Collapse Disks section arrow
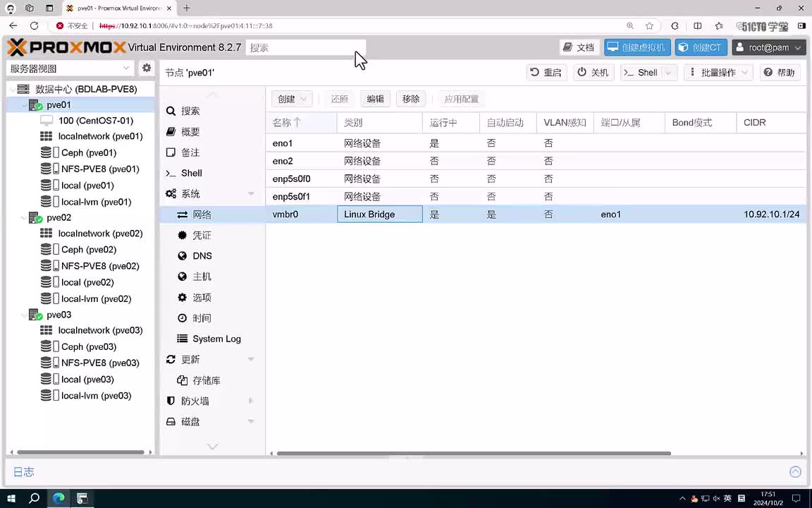Viewport: 812px width, 508px height. pyautogui.click(x=251, y=421)
